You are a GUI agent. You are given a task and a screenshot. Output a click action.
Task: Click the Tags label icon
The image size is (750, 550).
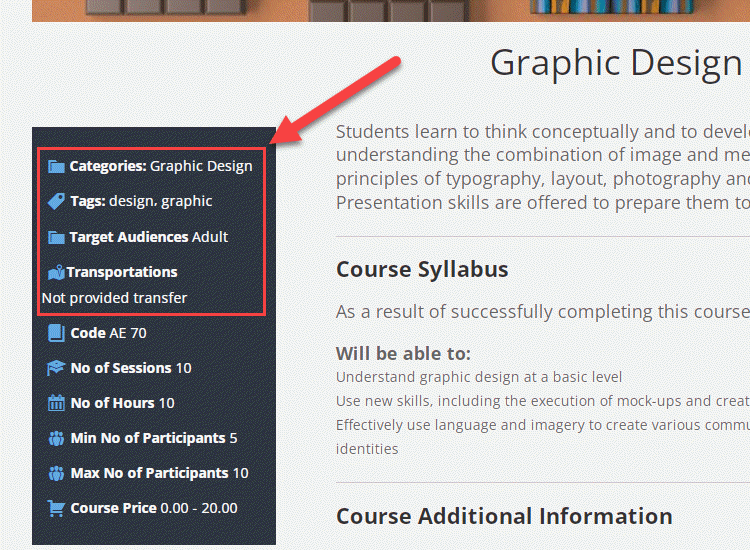pos(56,201)
